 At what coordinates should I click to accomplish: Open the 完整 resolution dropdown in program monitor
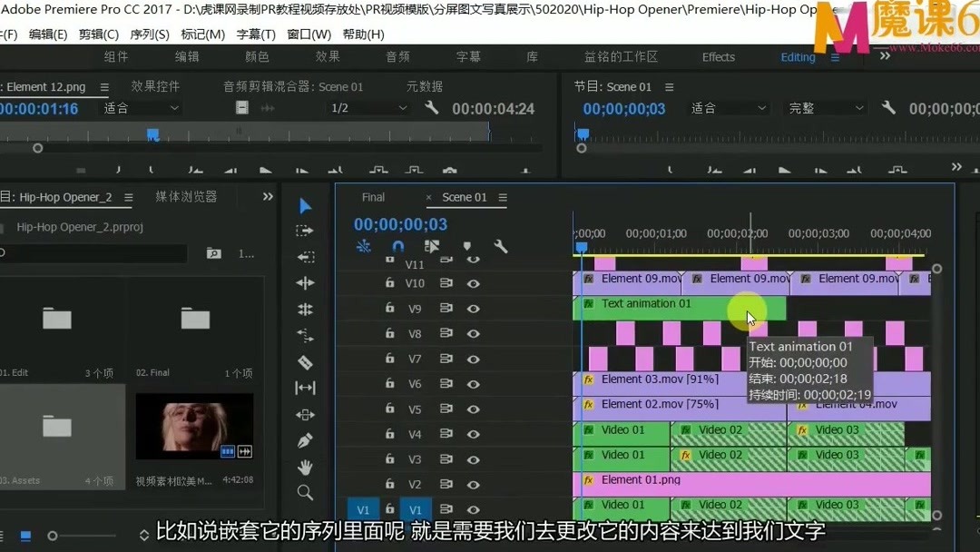pos(821,107)
